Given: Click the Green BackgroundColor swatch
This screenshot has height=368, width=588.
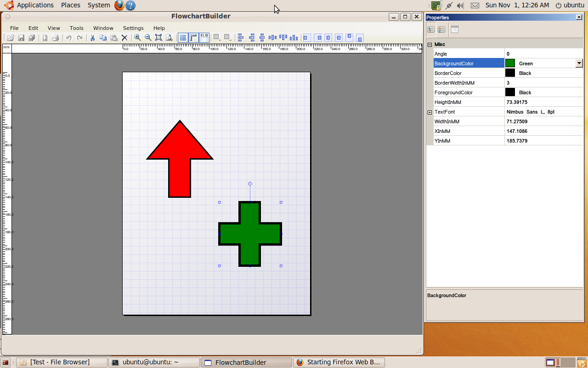Looking at the screenshot, I should pos(510,63).
